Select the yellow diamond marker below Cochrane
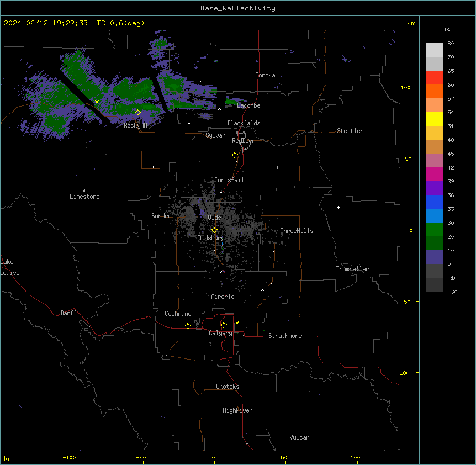476x465 pixels. 188,326
